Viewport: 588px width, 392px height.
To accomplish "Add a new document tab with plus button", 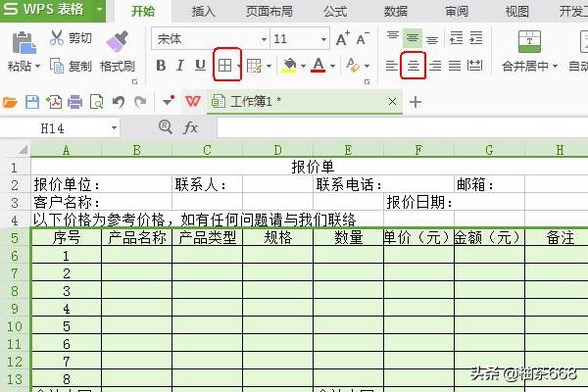I will pyautogui.click(x=416, y=102).
